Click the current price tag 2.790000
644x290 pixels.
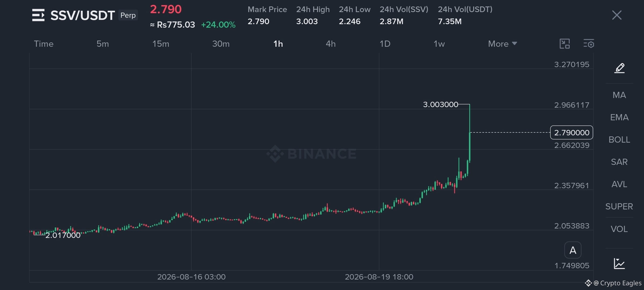pos(572,132)
